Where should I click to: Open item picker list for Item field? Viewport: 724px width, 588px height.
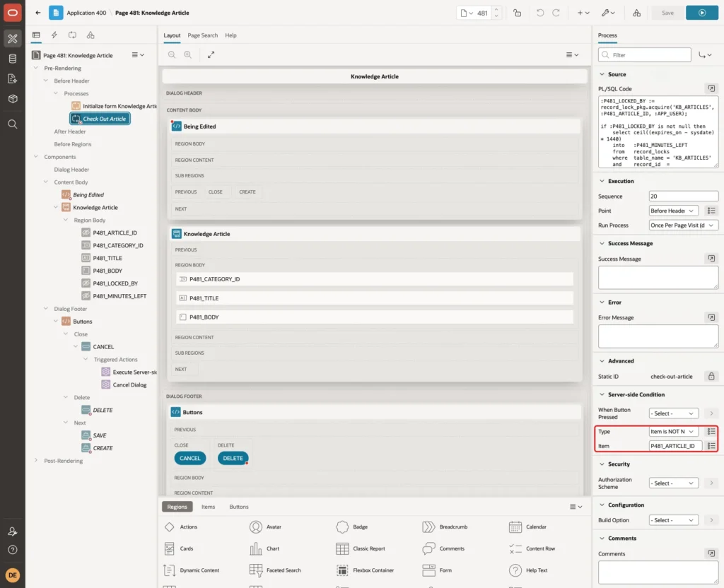[711, 446]
